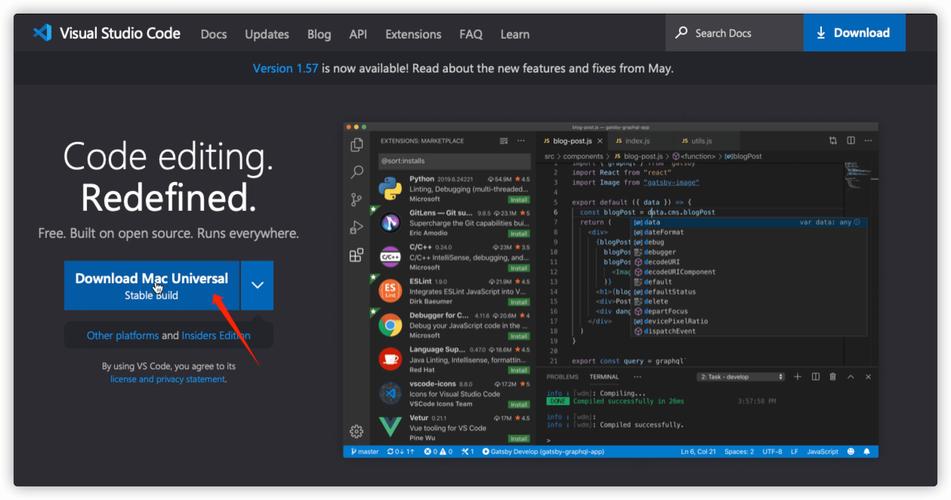Click the @sort:installs extension search box
Viewport: 951px width, 500px height.
454,161
